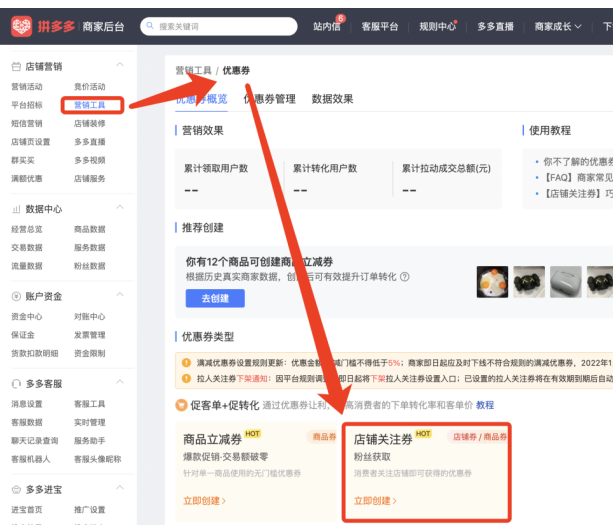This screenshot has height=525, width=613.
Task: Open 客服机器人 in the sidebar
Action: [x=31, y=459]
